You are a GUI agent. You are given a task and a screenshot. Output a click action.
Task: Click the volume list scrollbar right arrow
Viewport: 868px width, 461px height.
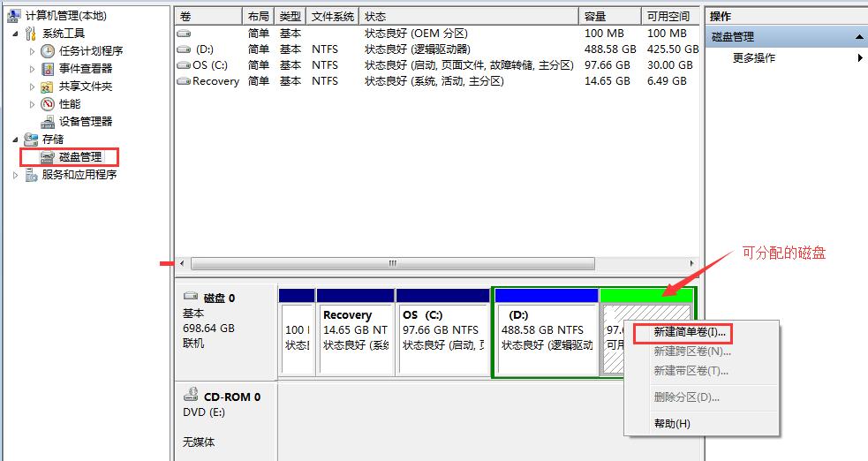pos(691,263)
